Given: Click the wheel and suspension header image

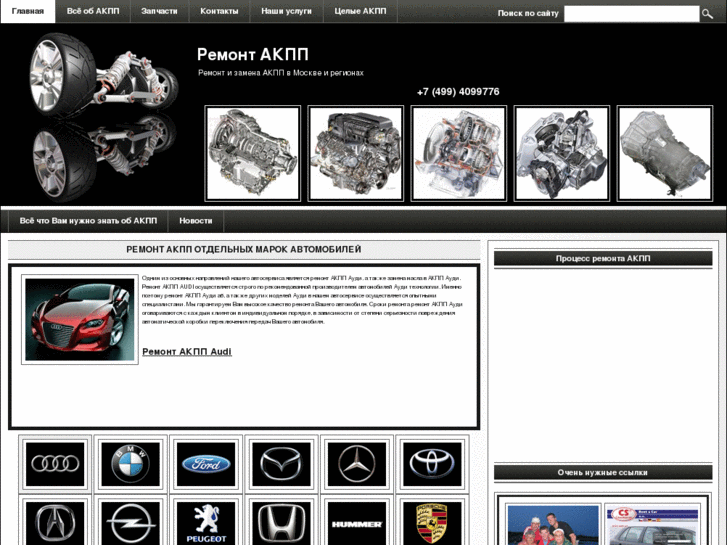Looking at the screenshot, I should 104,117.
